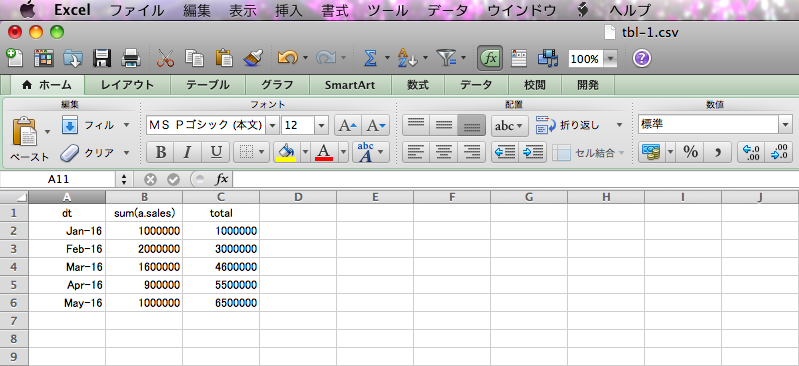Click the Redo arrow icon

(x=326, y=58)
